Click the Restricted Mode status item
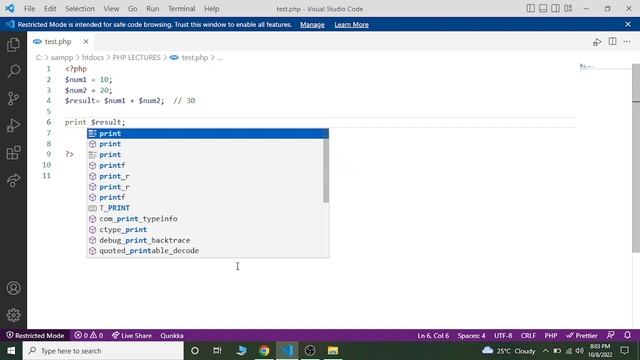Image resolution: width=640 pixels, height=360 pixels. pos(35,336)
